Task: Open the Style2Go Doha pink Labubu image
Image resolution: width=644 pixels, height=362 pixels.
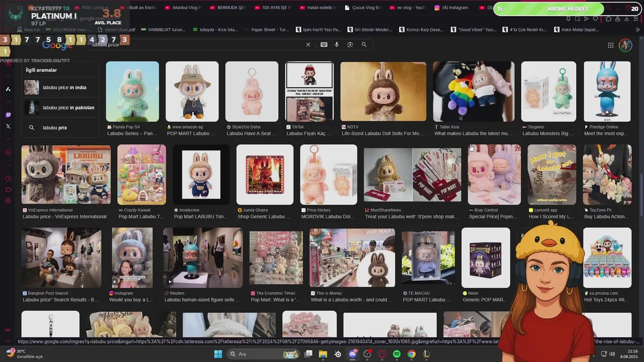Action: tap(252, 92)
